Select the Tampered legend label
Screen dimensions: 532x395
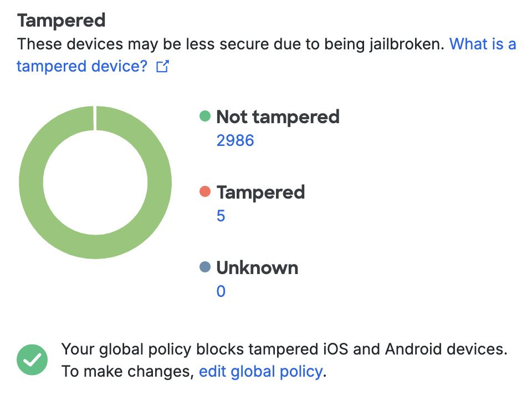(260, 192)
